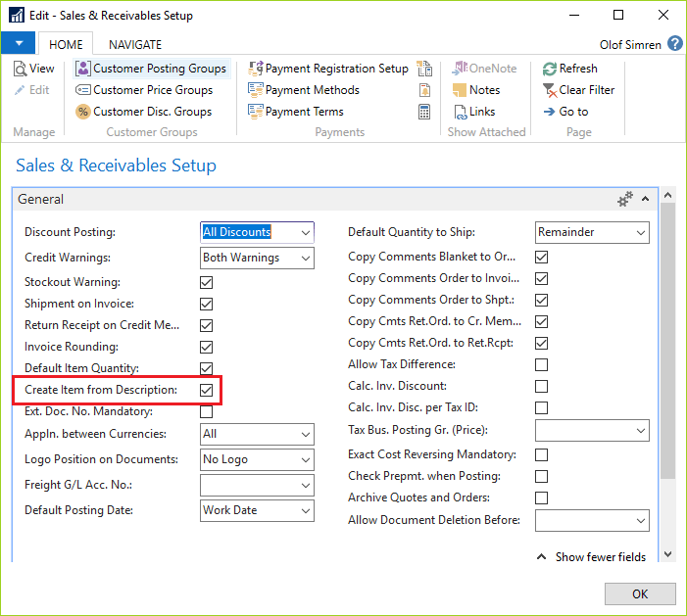Image resolution: width=687 pixels, height=616 pixels.
Task: Uncheck Create Item from Description
Action: click(x=207, y=390)
